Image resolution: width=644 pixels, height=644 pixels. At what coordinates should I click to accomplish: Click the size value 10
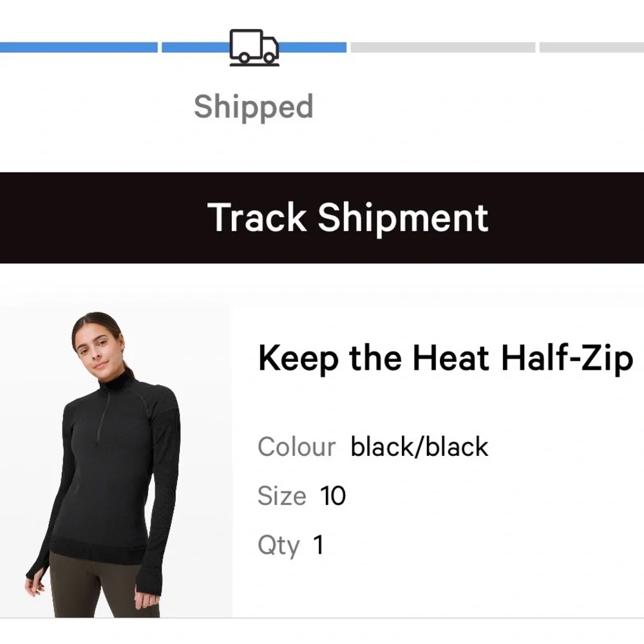[x=334, y=496]
